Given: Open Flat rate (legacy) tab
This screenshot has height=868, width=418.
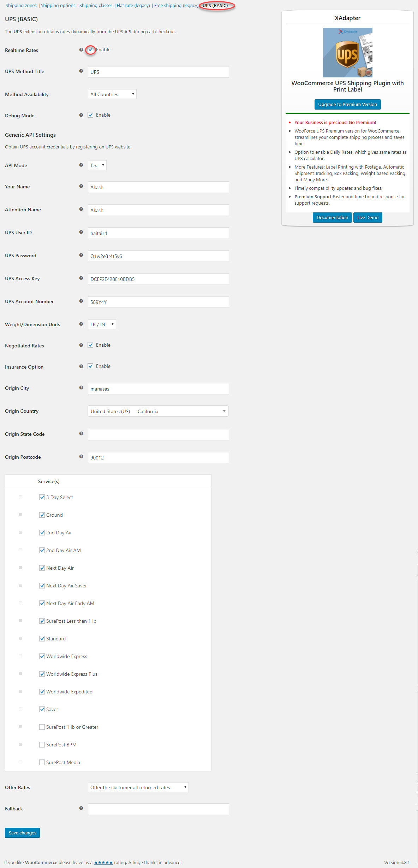Looking at the screenshot, I should click(133, 6).
